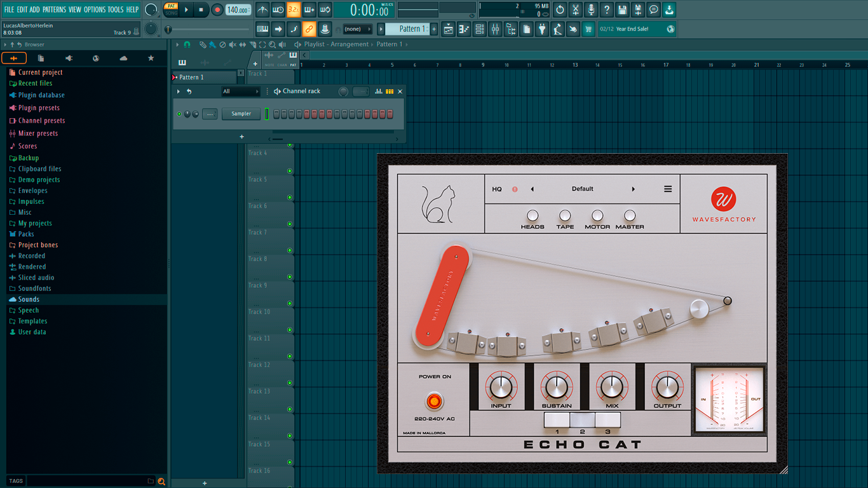The width and height of the screenshot is (868, 488).
Task: Select previous Echo Cat preset arrow
Action: [x=532, y=189]
